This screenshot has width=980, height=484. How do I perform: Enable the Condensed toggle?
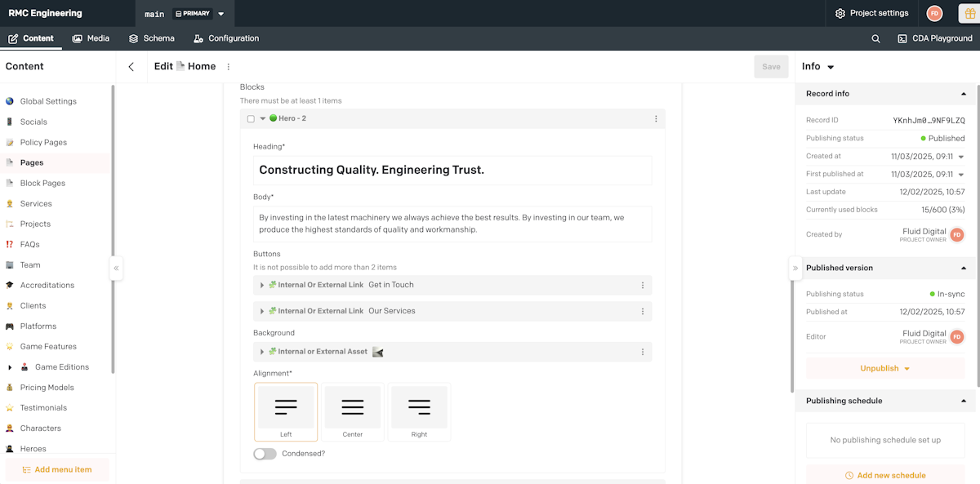coord(265,454)
